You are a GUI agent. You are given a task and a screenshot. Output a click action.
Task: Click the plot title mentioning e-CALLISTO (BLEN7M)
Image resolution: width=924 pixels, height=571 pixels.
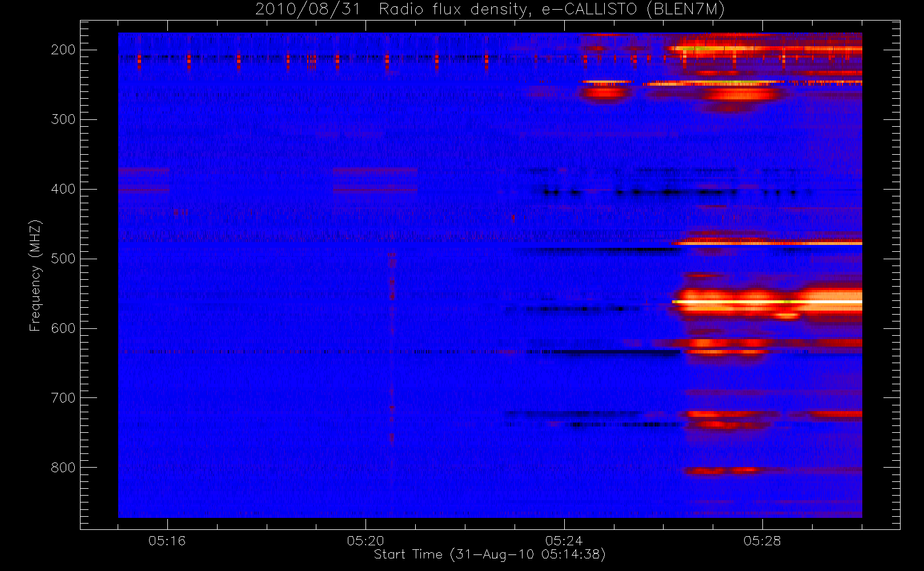pyautogui.click(x=489, y=10)
